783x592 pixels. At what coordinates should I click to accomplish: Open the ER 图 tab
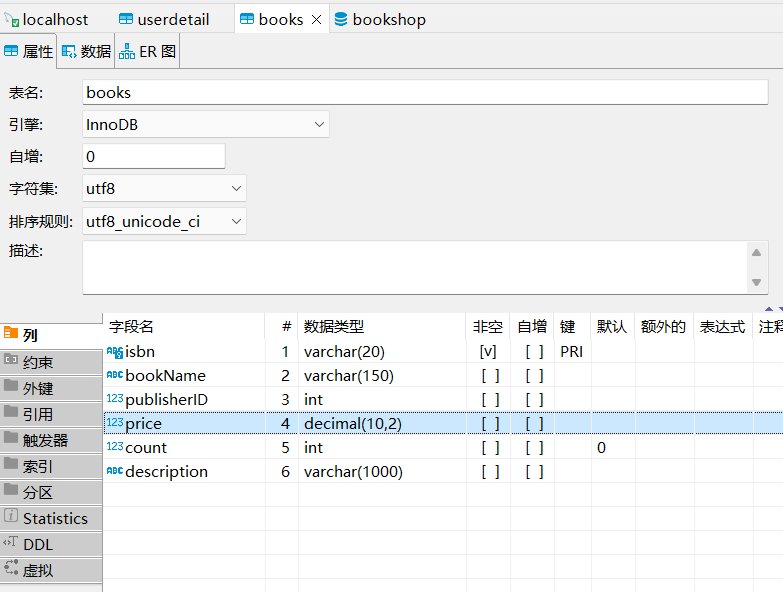tap(147, 51)
